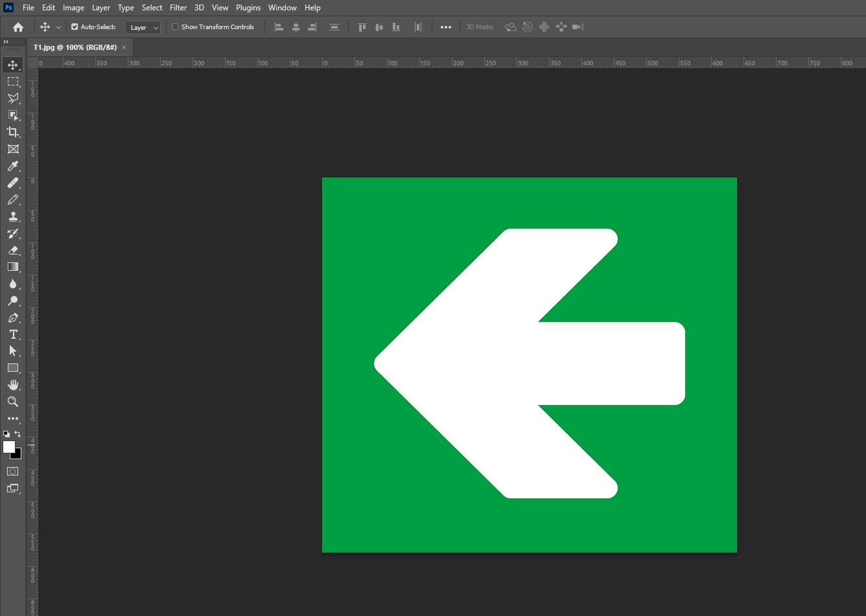Click Align top edges icon
The image size is (866, 616).
(362, 27)
